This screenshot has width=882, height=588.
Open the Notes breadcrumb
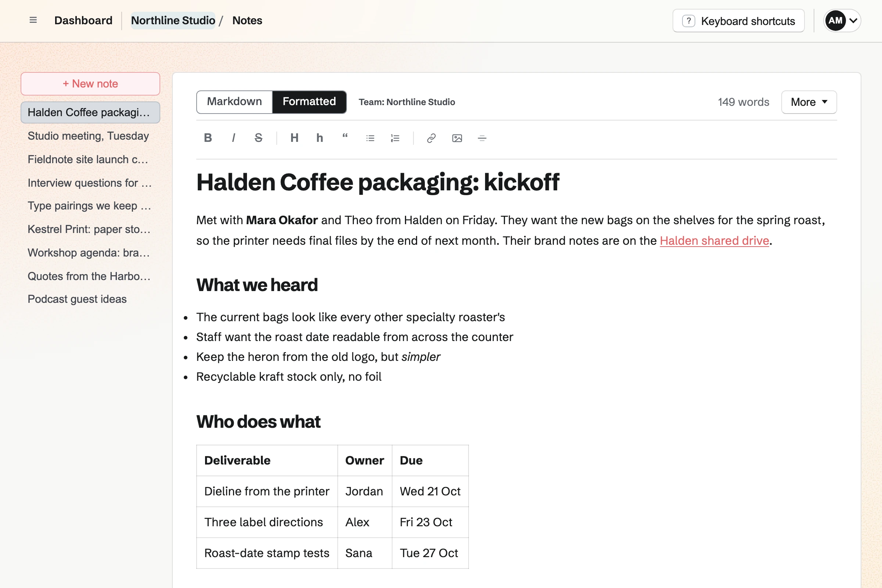click(247, 20)
